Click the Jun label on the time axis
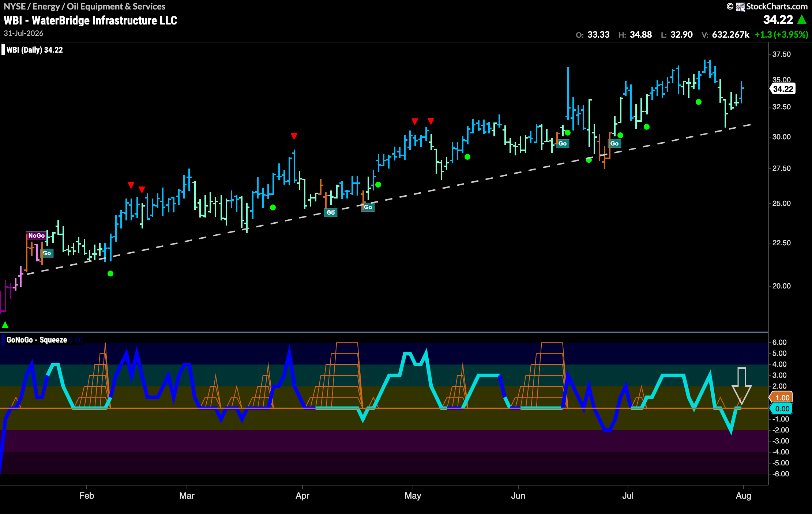The image size is (812, 514). click(x=518, y=496)
